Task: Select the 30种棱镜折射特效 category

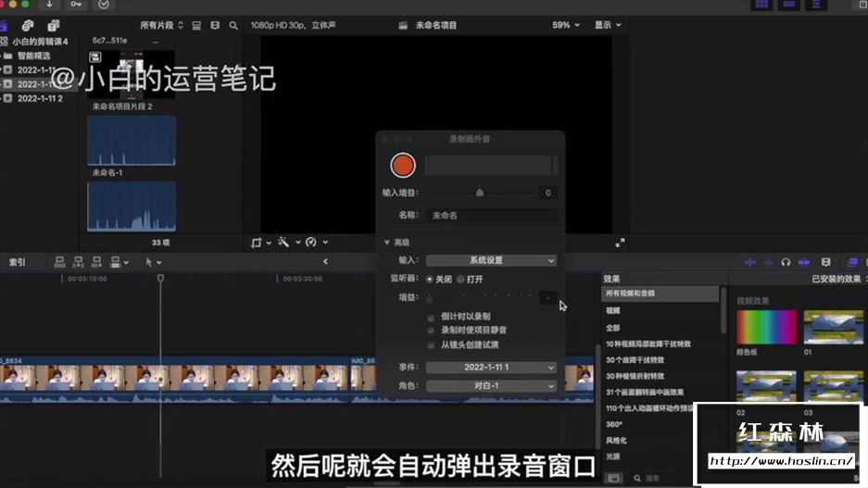Action: pyautogui.click(x=635, y=376)
